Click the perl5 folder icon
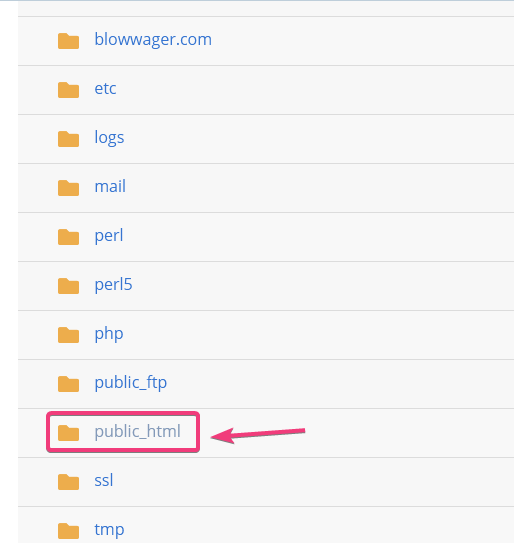Image resolution: width=514 pixels, height=543 pixels. 68,286
